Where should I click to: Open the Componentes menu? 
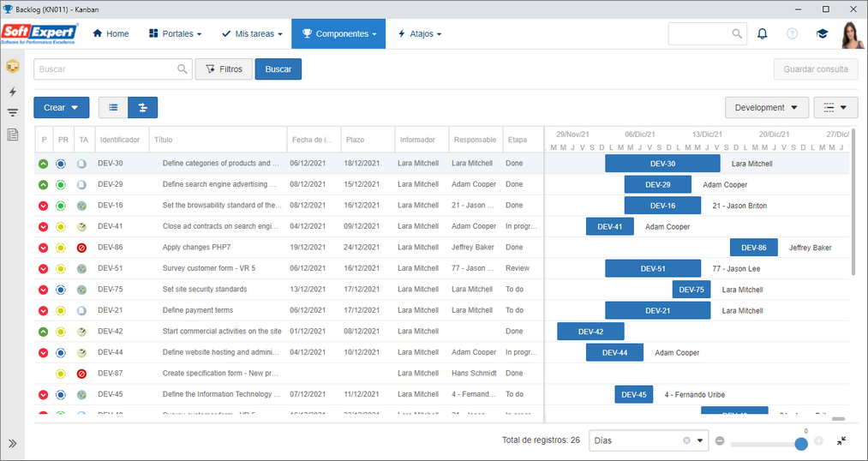point(338,33)
